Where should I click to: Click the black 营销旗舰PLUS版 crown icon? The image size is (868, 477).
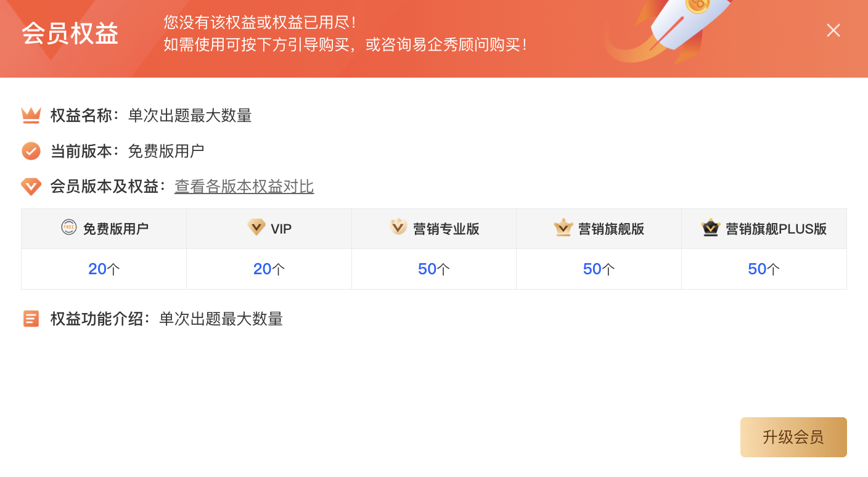point(711,227)
